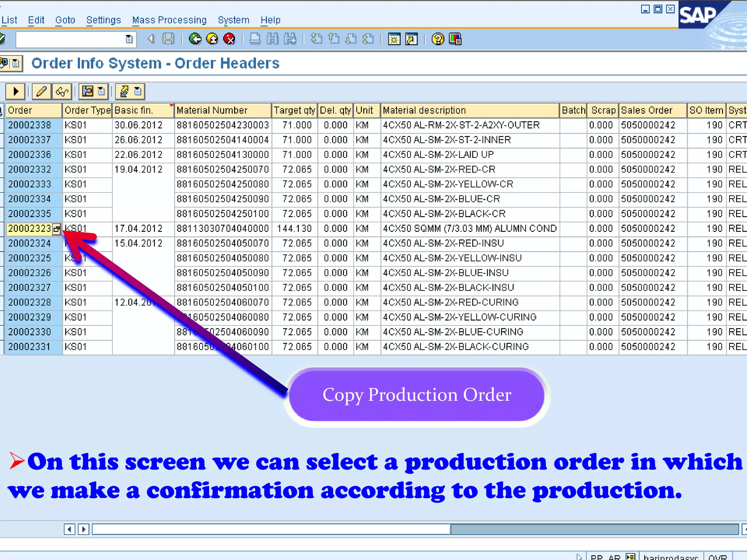Go to First Page icon
The height and width of the screenshot is (560, 747).
point(316,39)
